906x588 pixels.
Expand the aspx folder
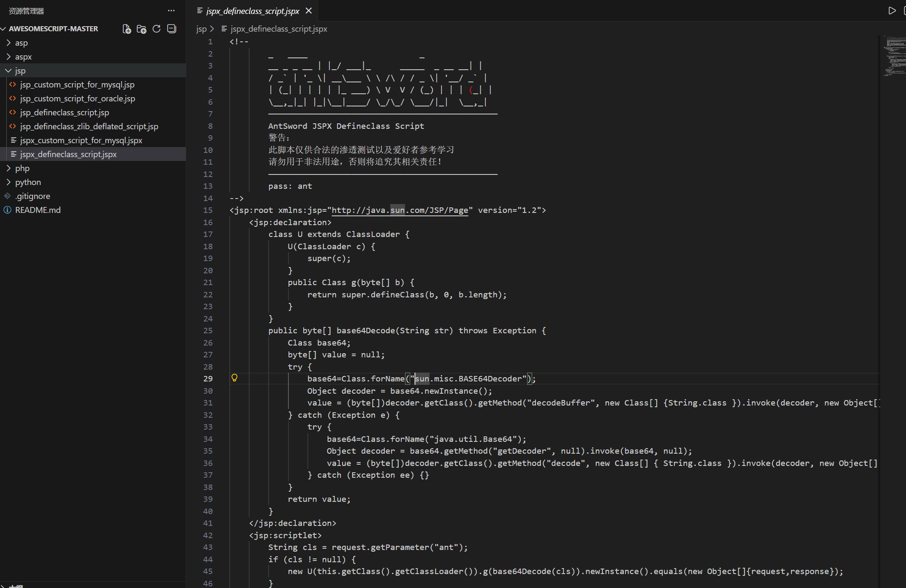23,57
